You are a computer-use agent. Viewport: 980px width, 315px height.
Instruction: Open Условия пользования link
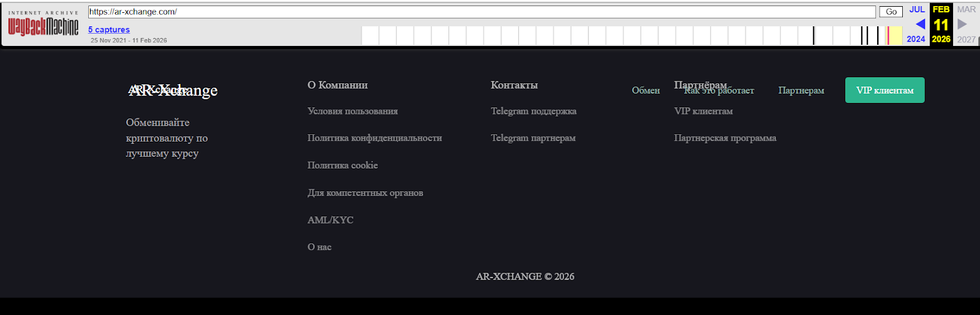point(353,111)
